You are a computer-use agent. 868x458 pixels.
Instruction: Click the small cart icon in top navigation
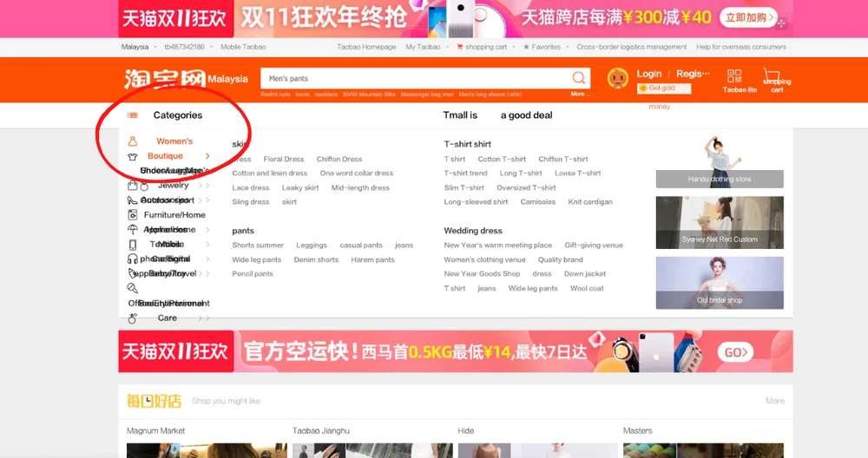point(459,47)
